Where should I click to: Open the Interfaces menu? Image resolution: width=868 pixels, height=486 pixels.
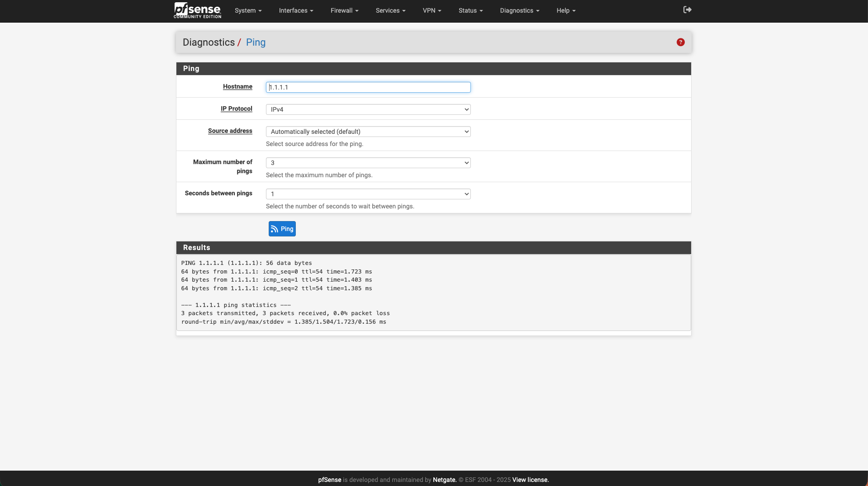(296, 10)
